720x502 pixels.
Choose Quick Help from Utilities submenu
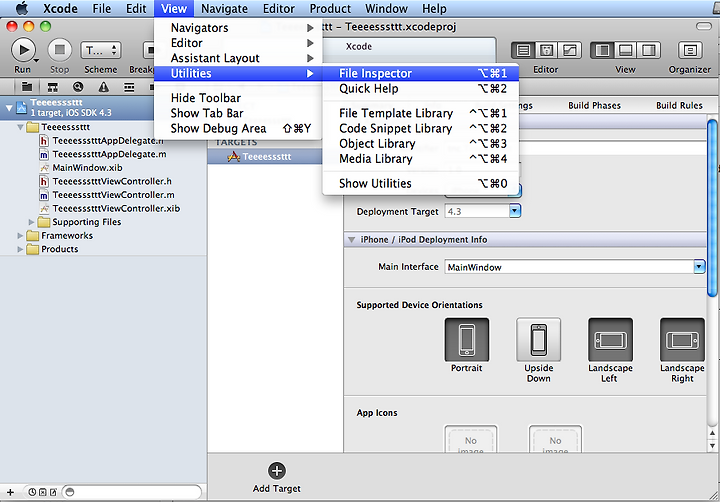coord(421,89)
